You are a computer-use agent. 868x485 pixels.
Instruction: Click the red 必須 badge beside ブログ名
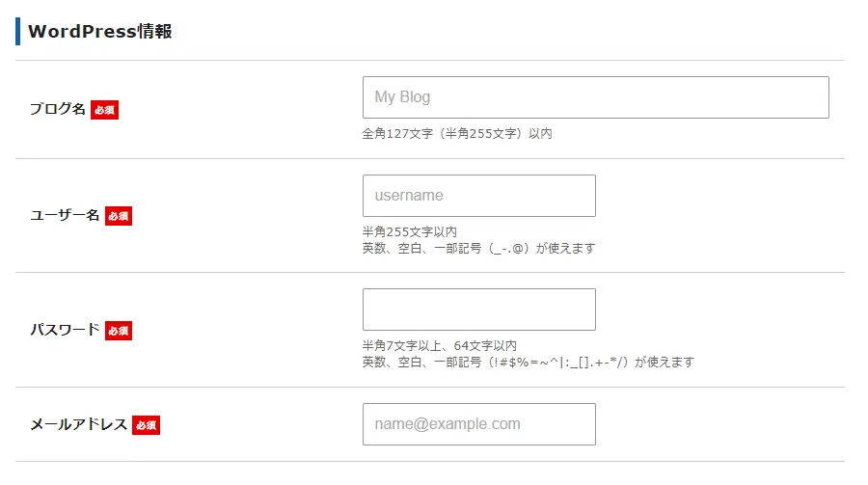coord(104,110)
